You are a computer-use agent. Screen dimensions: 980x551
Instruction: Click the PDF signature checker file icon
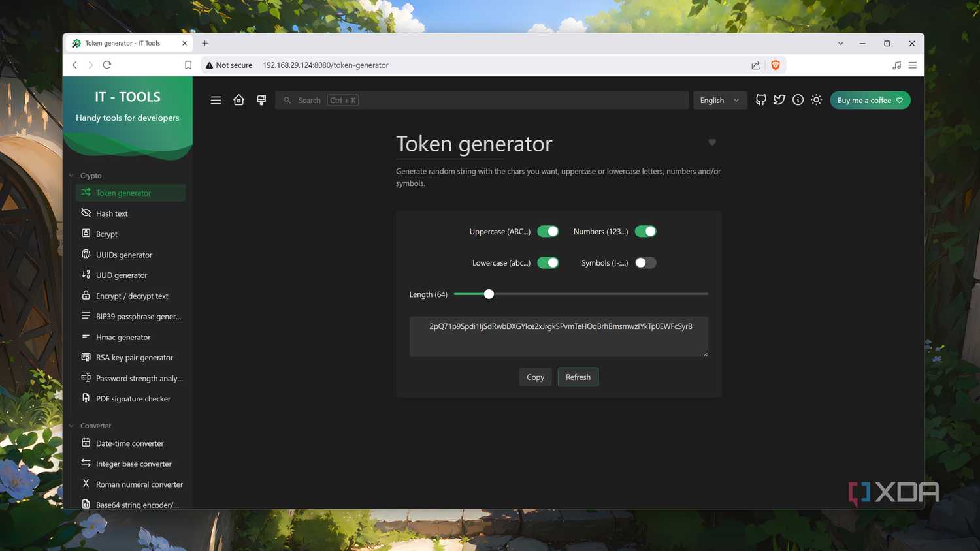coord(86,398)
